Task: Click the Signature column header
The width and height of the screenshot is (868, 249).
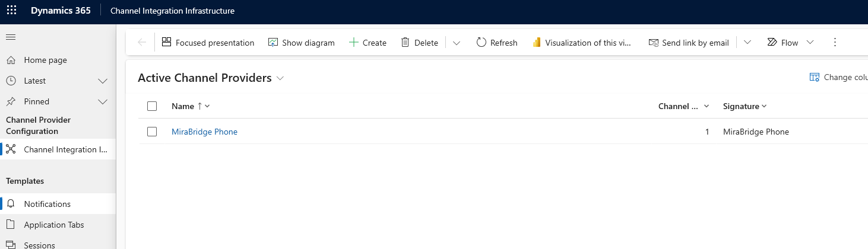Action: click(741, 106)
